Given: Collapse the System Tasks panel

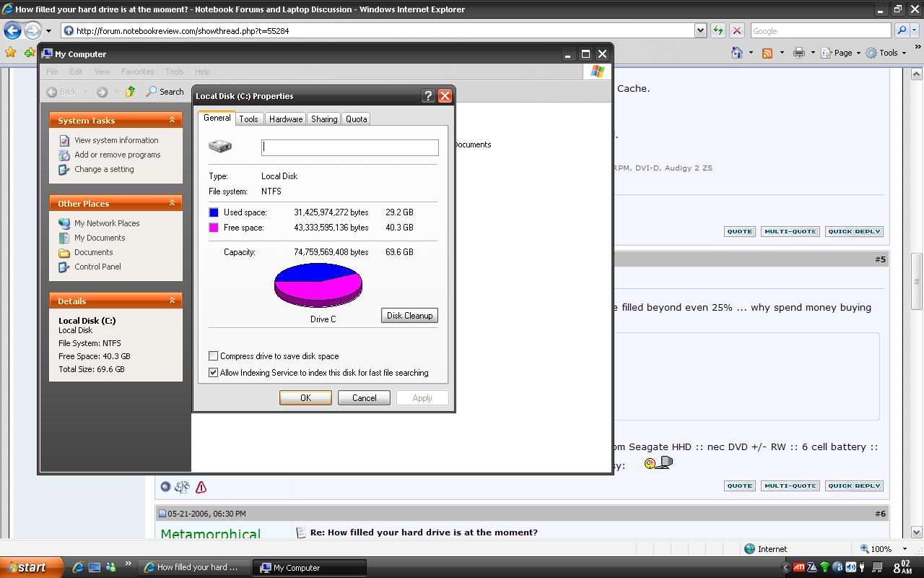Looking at the screenshot, I should pyautogui.click(x=172, y=120).
